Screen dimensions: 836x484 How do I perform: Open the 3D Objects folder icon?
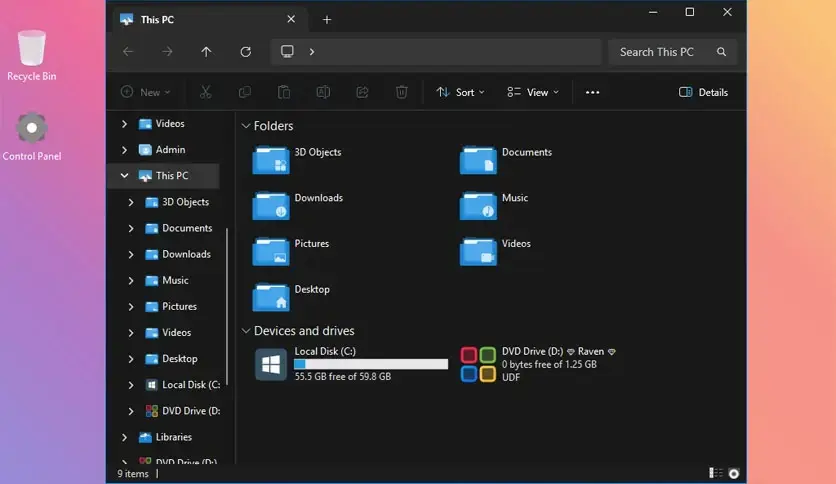(271, 160)
